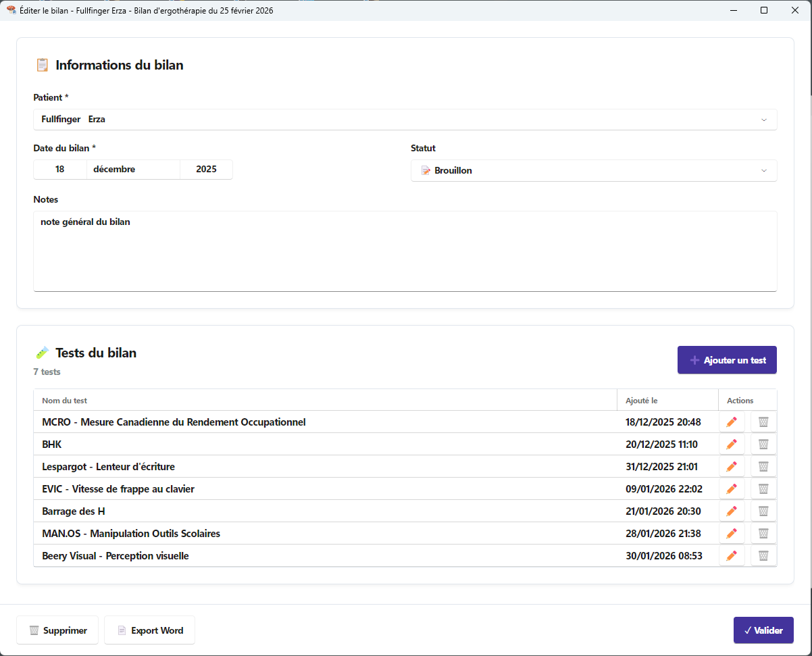Delete the MCRO test with trash icon
The height and width of the screenshot is (656, 812).
[x=763, y=422]
